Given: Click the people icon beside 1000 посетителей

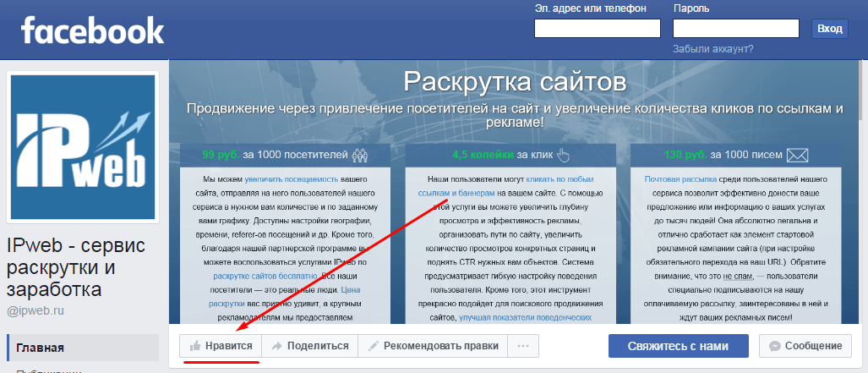Looking at the screenshot, I should point(361,155).
